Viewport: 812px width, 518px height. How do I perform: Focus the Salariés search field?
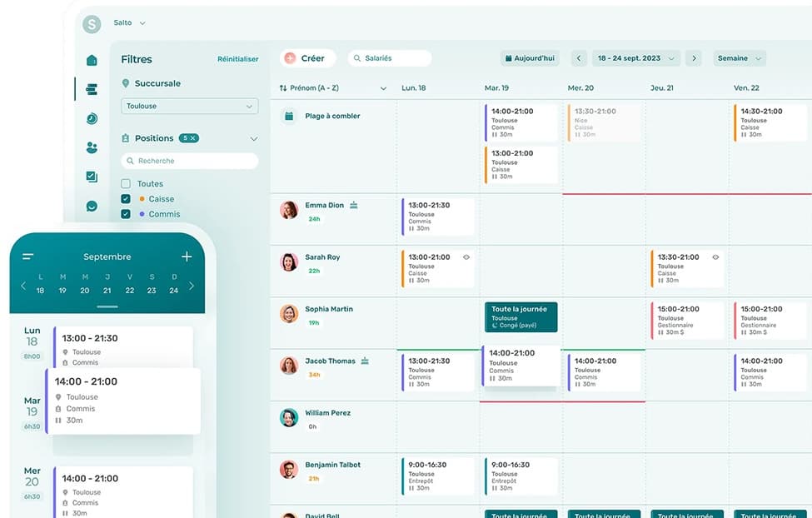[x=390, y=58]
